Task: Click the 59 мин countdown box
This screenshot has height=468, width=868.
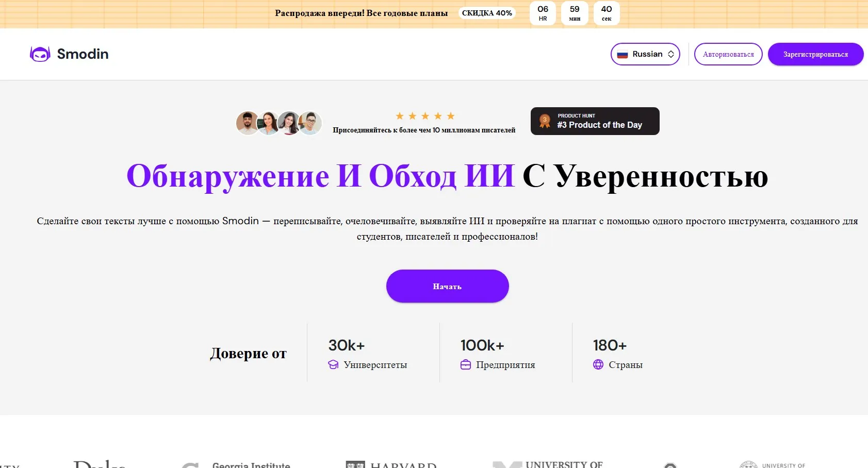Action: pos(575,13)
